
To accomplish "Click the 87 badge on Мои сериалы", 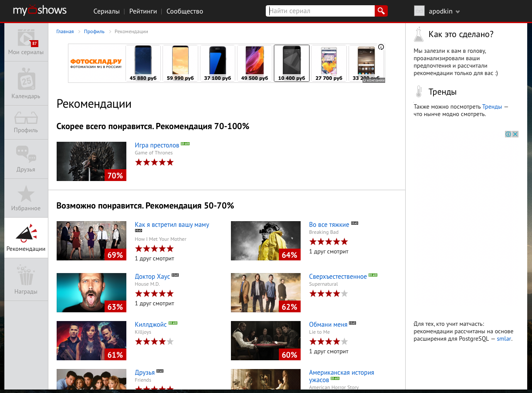I will [x=34, y=43].
